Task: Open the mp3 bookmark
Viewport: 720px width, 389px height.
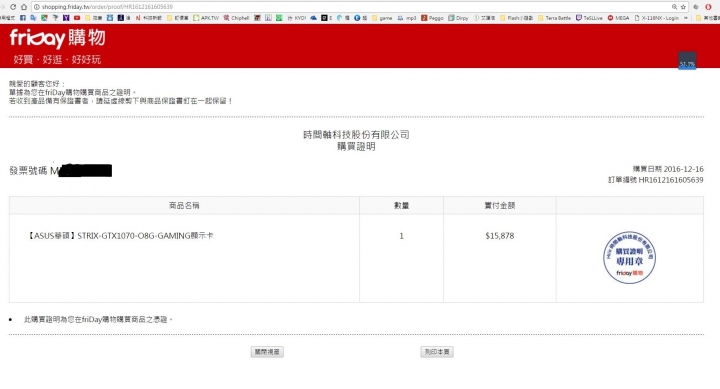Action: point(407,18)
